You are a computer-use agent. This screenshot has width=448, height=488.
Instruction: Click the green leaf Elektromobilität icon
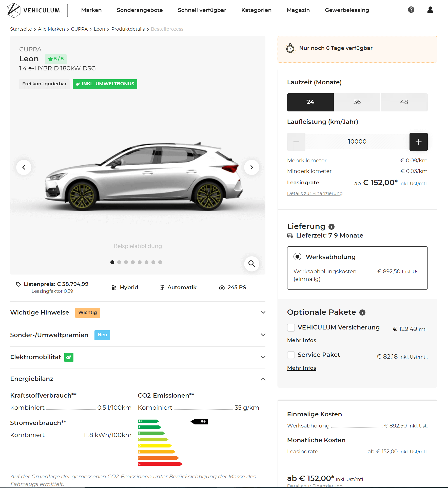(69, 357)
